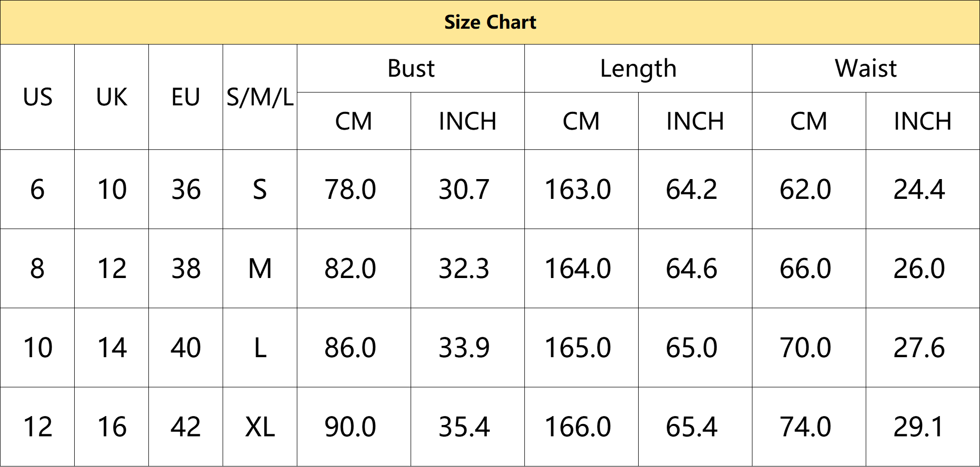Click the Size Chart title banner

tap(490, 22)
